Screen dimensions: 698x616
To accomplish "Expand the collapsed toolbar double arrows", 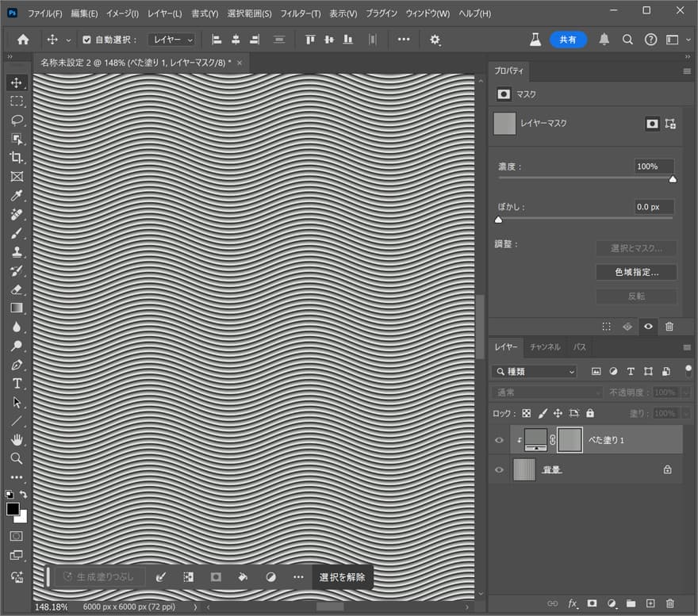I will pyautogui.click(x=10, y=56).
